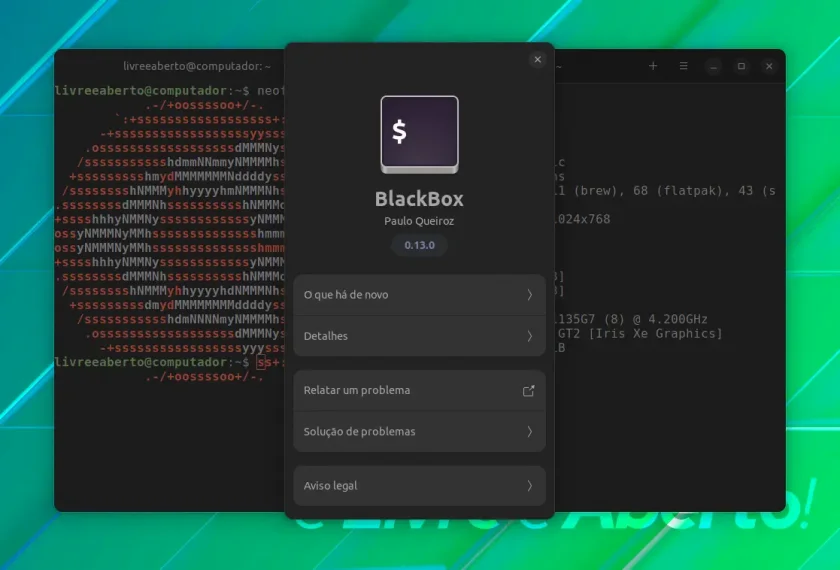Click the 0.13.0 version badge
Viewport: 840px width, 570px height.
pos(419,245)
